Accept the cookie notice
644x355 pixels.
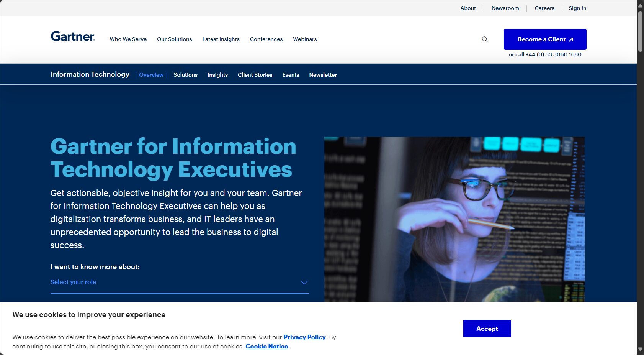coord(487,329)
